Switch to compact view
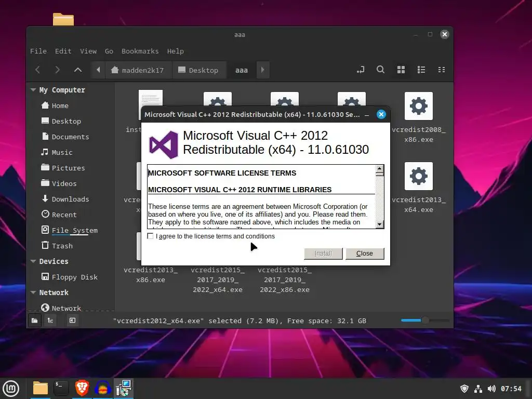 pyautogui.click(x=442, y=70)
